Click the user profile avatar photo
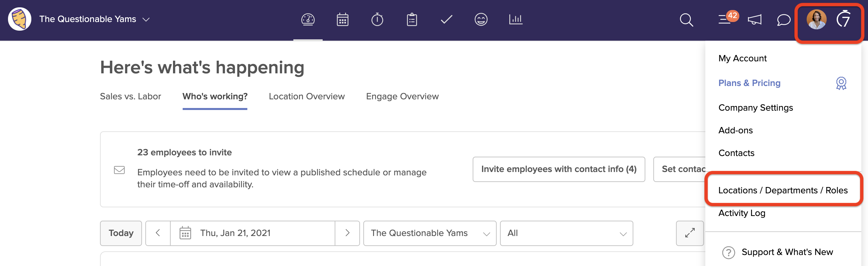868x266 pixels. point(816,19)
